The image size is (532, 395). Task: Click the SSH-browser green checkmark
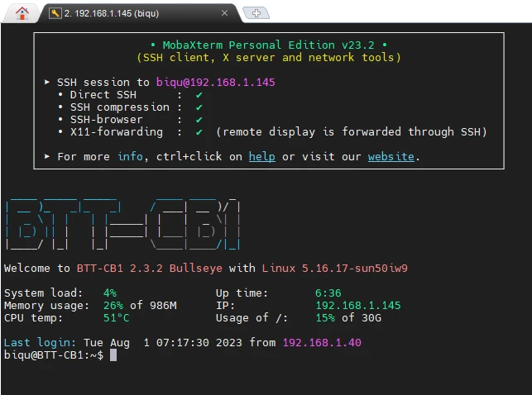tap(199, 120)
